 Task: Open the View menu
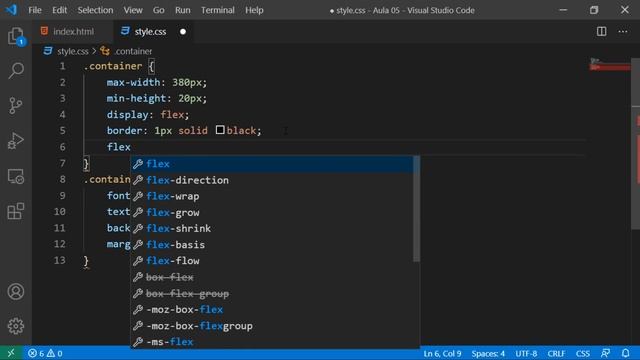click(133, 10)
